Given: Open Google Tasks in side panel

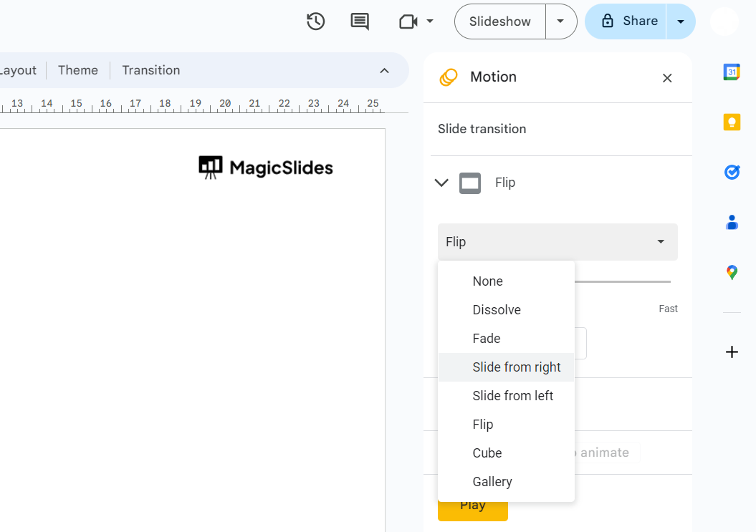Looking at the screenshot, I should pyautogui.click(x=732, y=172).
